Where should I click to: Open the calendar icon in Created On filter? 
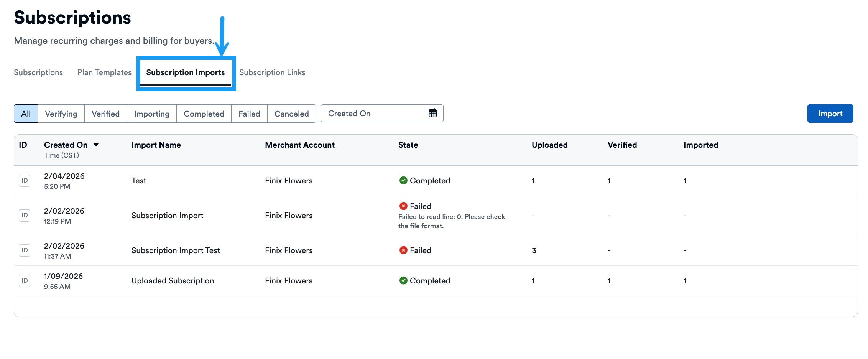click(432, 113)
